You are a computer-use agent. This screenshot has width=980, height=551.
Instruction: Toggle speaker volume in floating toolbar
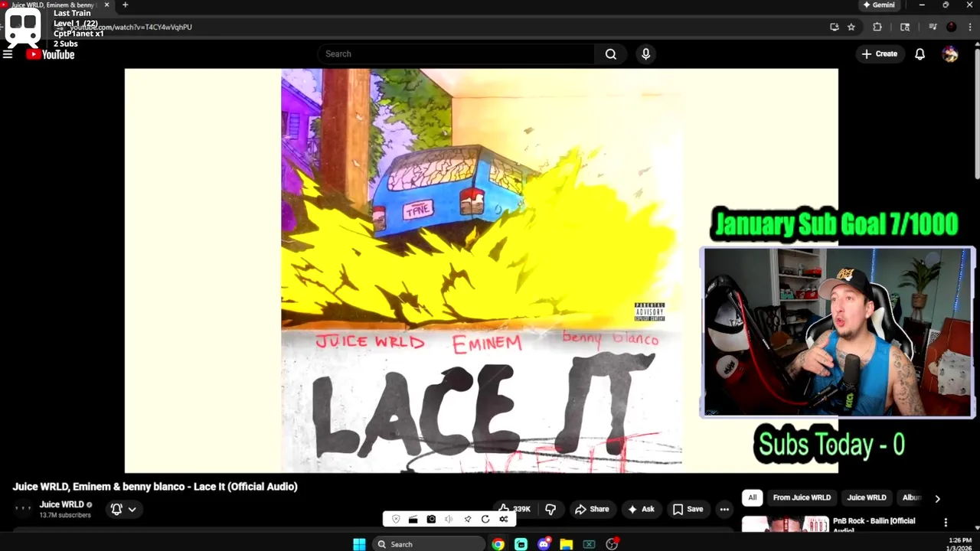point(449,519)
